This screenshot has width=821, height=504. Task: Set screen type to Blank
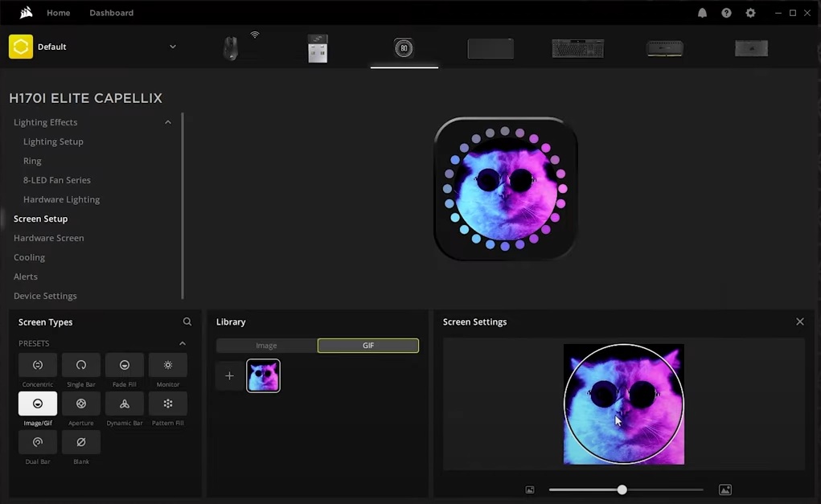pyautogui.click(x=81, y=442)
